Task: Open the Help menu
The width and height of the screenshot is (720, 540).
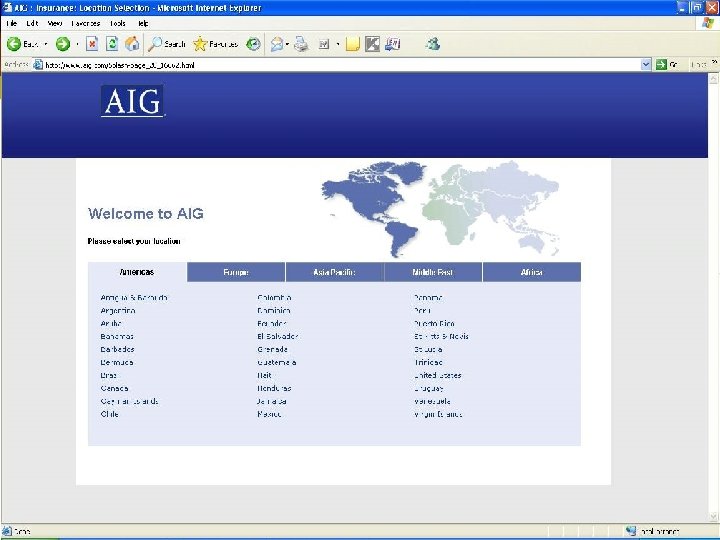Action: 142,23
